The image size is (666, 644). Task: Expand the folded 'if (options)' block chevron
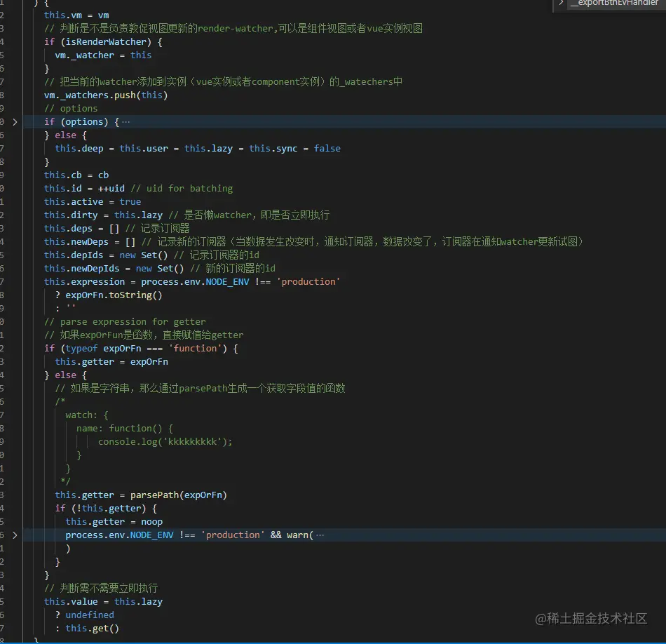[x=15, y=122]
